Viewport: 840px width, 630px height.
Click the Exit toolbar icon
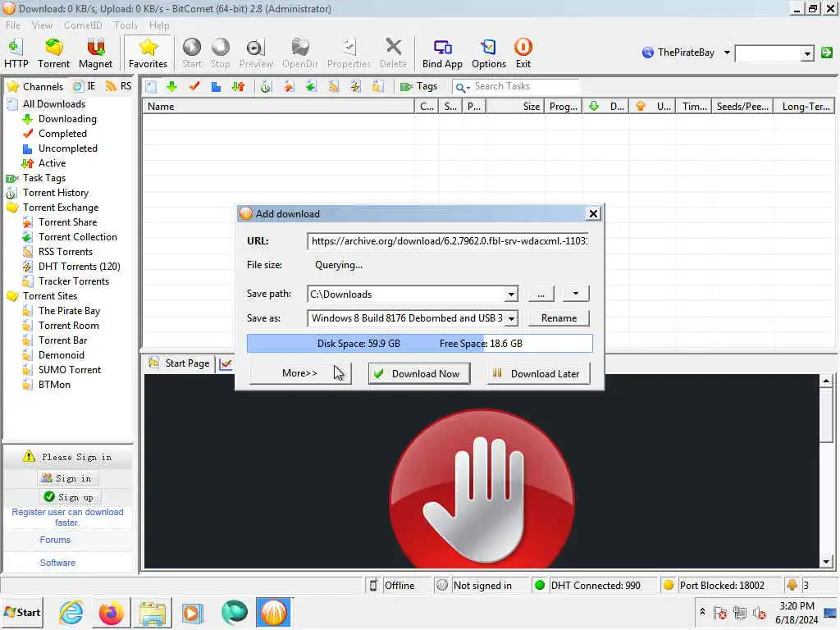pos(523,53)
